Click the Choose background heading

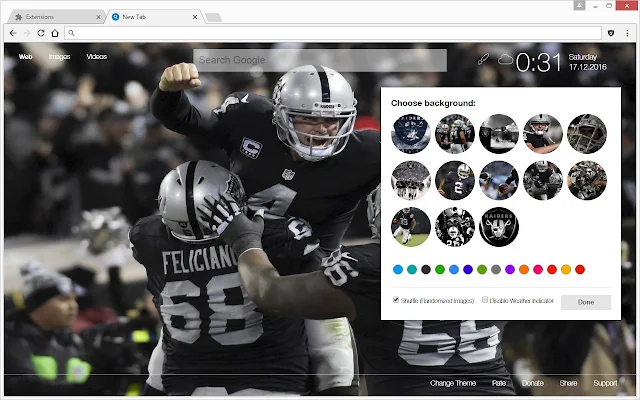(x=433, y=103)
